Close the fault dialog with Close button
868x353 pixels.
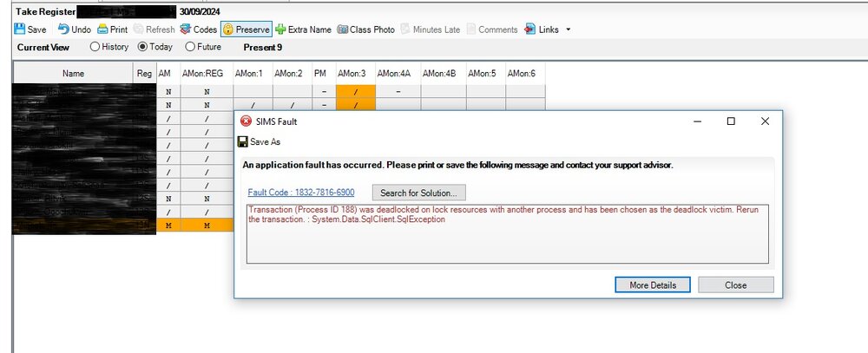pos(736,285)
